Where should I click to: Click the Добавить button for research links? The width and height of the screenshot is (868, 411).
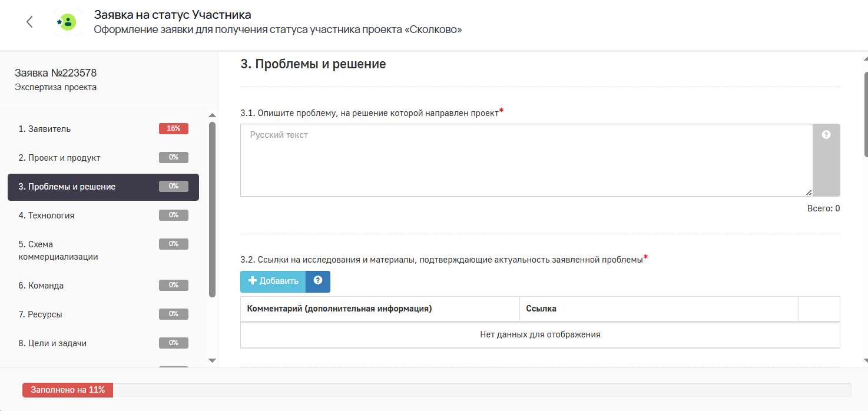273,281
